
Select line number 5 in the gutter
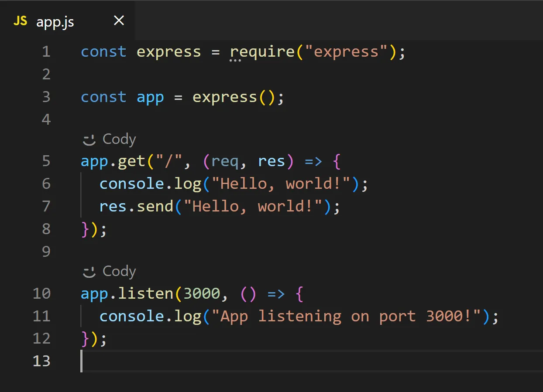tap(46, 161)
